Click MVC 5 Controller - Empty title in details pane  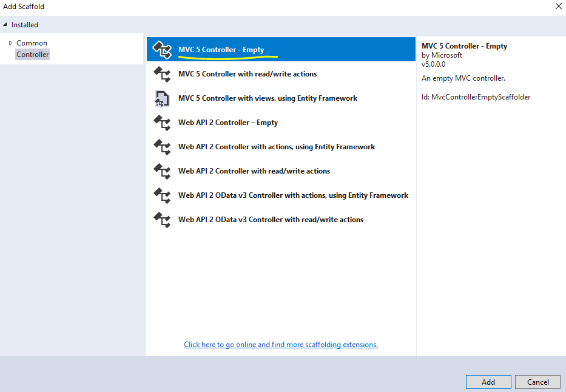click(x=464, y=46)
